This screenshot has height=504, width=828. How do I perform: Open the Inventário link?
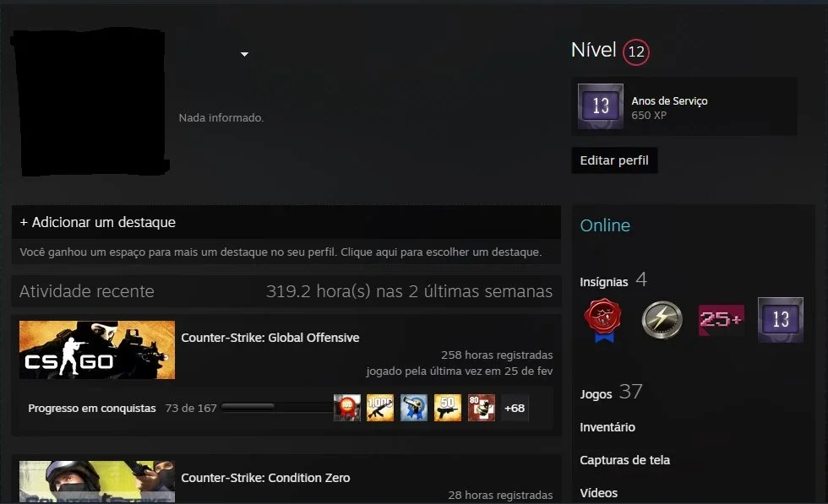607,427
